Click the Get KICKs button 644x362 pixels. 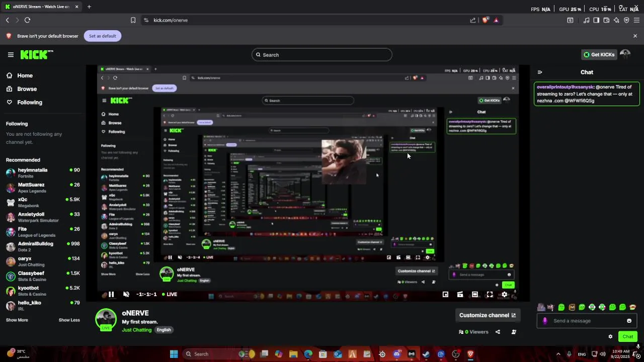[x=599, y=55]
